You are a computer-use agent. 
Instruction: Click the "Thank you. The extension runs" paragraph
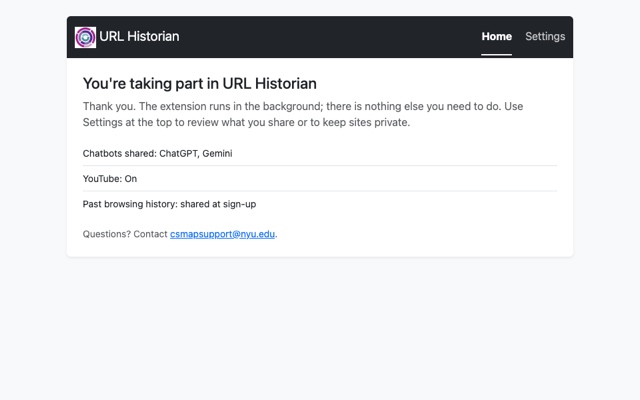point(303,114)
